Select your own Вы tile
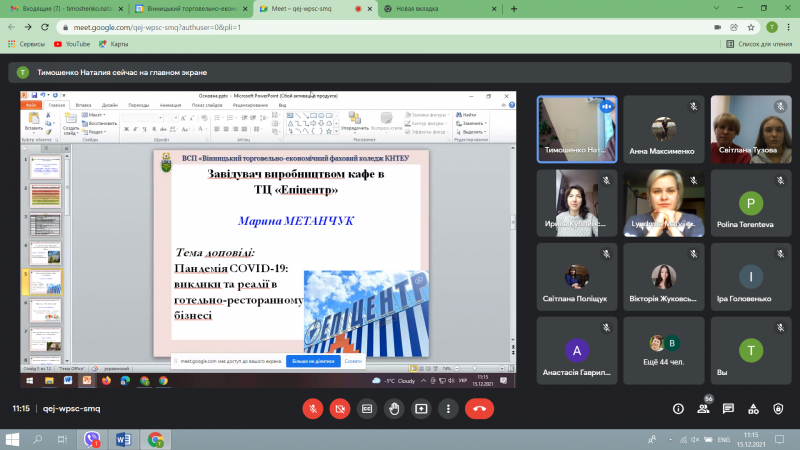This screenshot has height=450, width=800. [x=751, y=351]
